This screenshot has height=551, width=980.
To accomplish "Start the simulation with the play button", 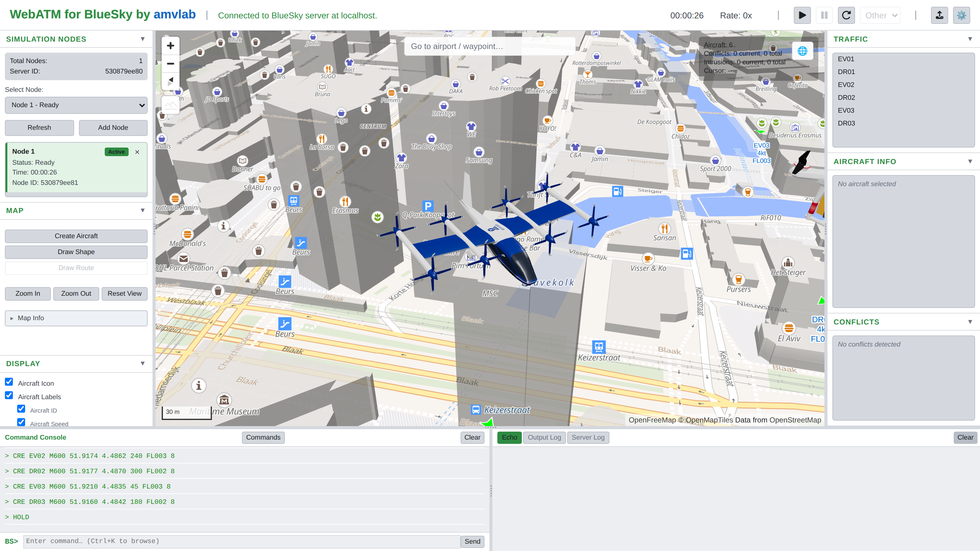I will [x=802, y=15].
